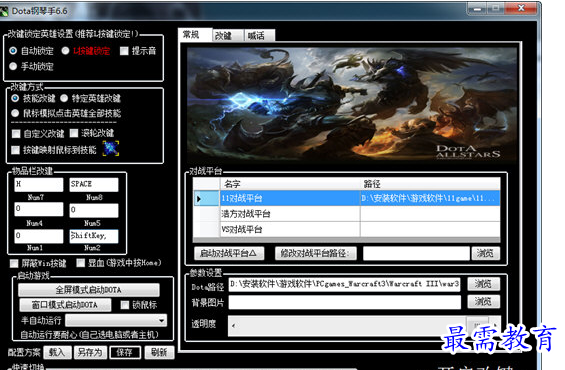Choose the 手动锁定 radio button
Image resolution: width=565 pixels, height=370 pixels.
point(13,66)
